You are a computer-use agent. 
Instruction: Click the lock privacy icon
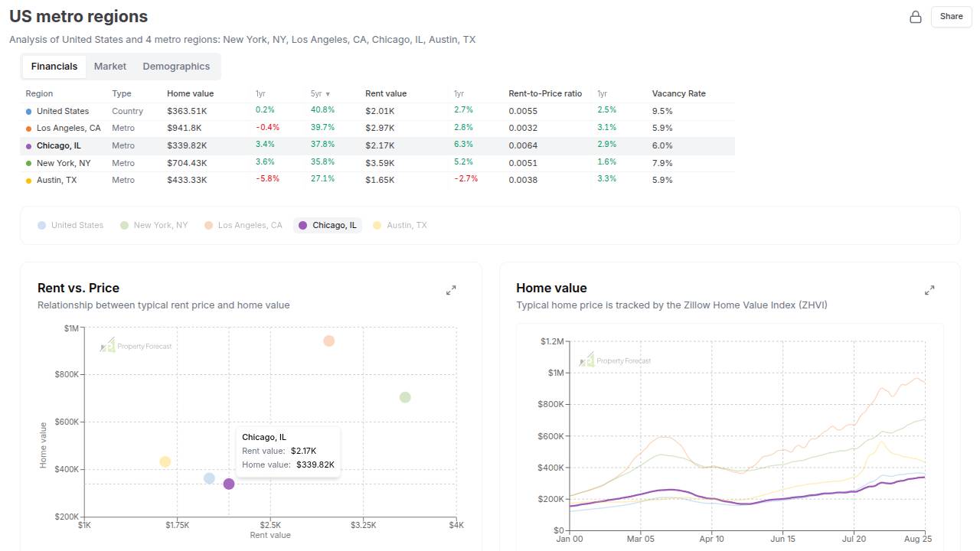point(915,17)
